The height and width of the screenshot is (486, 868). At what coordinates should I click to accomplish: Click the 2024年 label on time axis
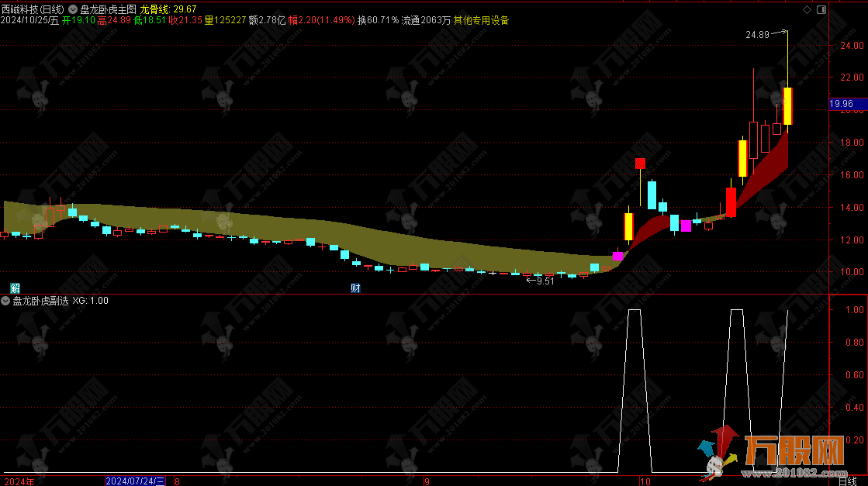click(19, 481)
